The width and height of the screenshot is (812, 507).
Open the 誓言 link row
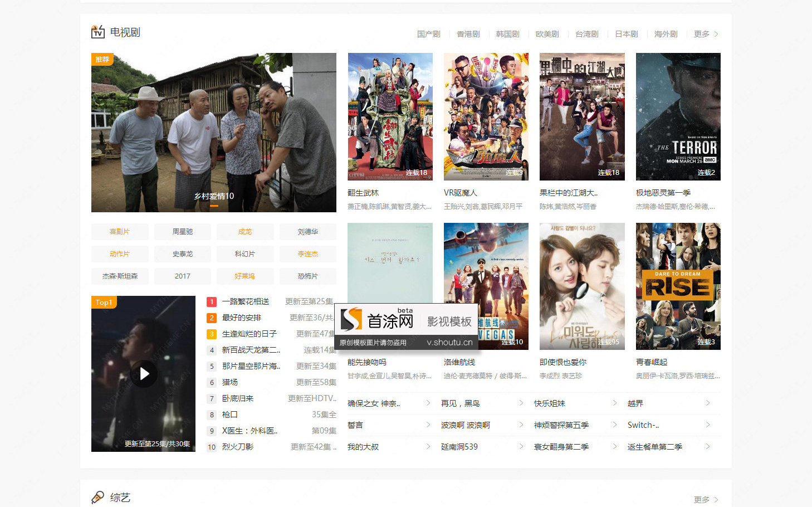(x=389, y=425)
